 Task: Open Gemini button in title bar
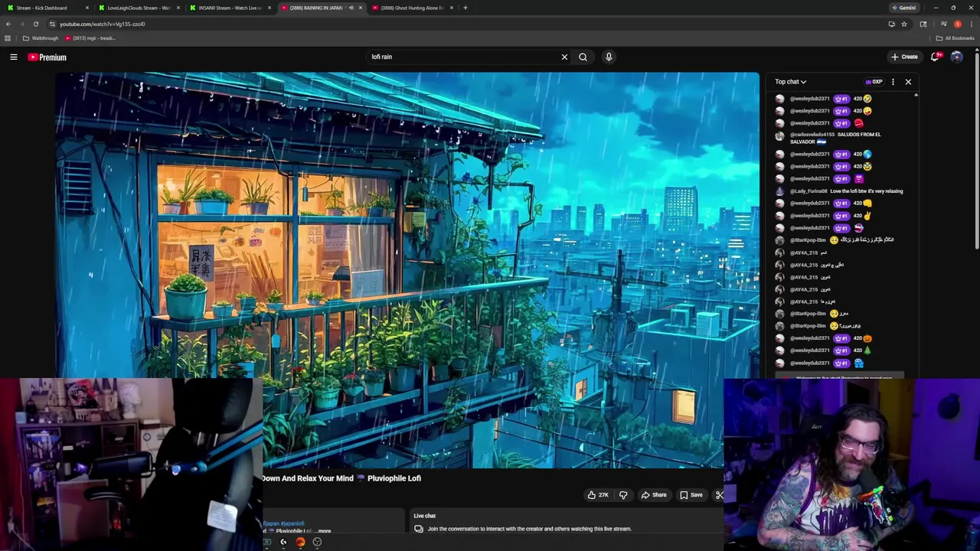click(903, 8)
